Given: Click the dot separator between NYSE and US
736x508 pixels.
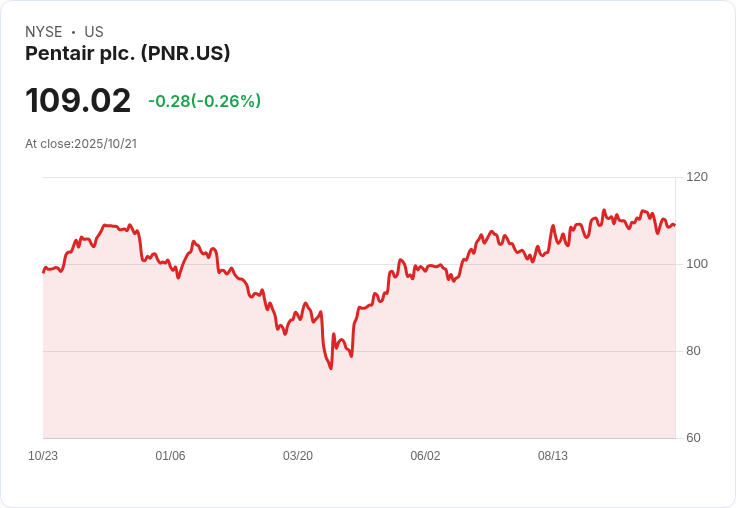Looking at the screenshot, I should click(74, 32).
